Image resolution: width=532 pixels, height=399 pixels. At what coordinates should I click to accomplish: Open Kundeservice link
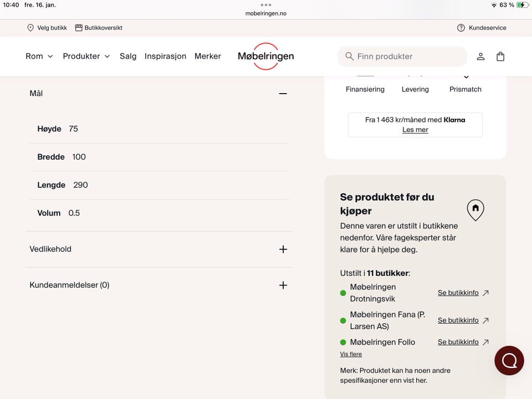[x=488, y=28]
